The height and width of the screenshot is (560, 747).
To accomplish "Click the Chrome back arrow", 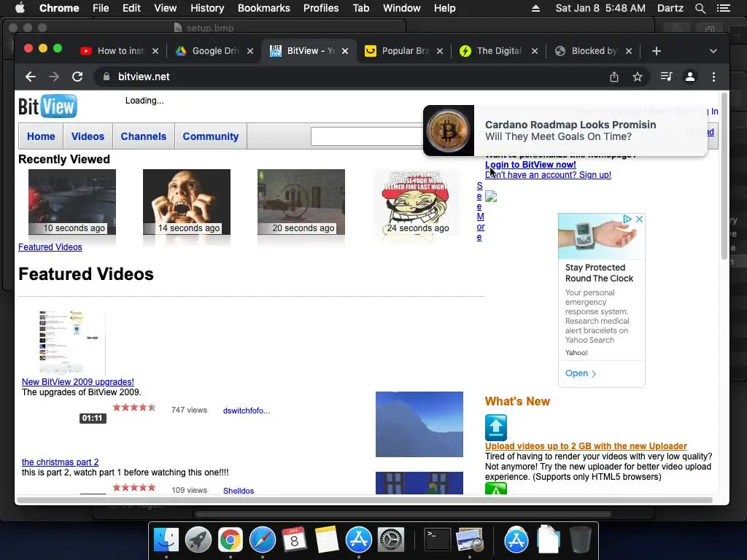I will (31, 77).
